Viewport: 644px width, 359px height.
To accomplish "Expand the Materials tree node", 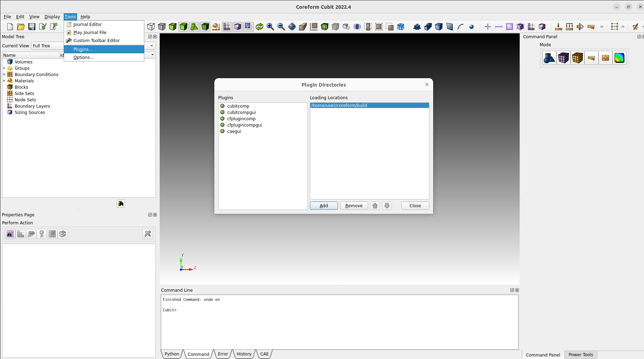I will point(4,81).
